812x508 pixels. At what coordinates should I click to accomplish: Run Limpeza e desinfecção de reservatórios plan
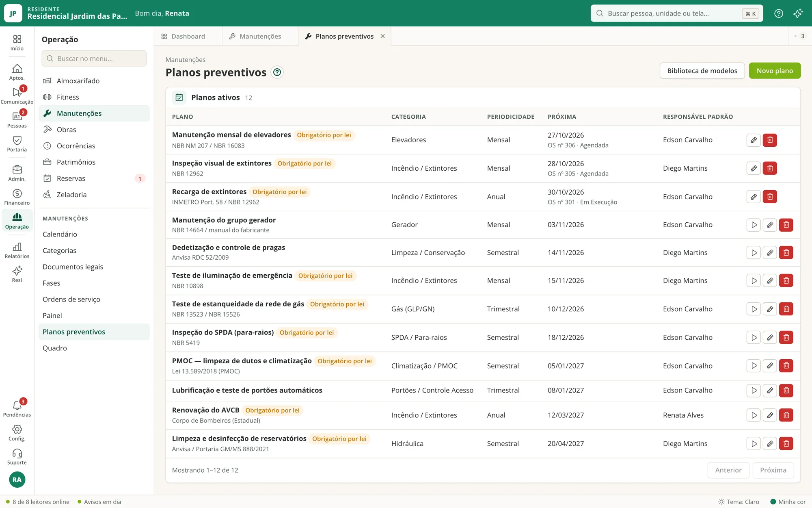click(754, 444)
